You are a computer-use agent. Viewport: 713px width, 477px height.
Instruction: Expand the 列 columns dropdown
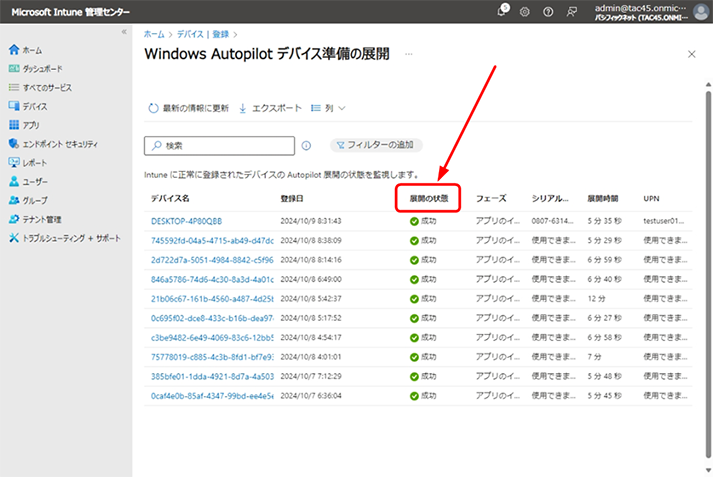click(328, 108)
